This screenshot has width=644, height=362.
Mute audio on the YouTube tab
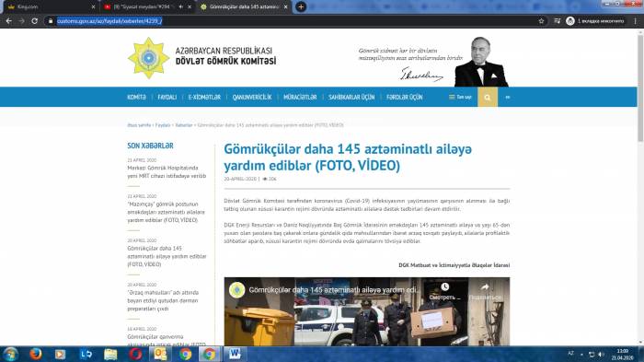click(x=181, y=7)
